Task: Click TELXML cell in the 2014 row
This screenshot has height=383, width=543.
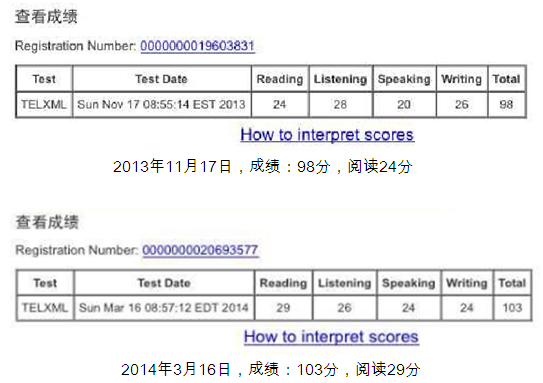Action: coord(45,308)
